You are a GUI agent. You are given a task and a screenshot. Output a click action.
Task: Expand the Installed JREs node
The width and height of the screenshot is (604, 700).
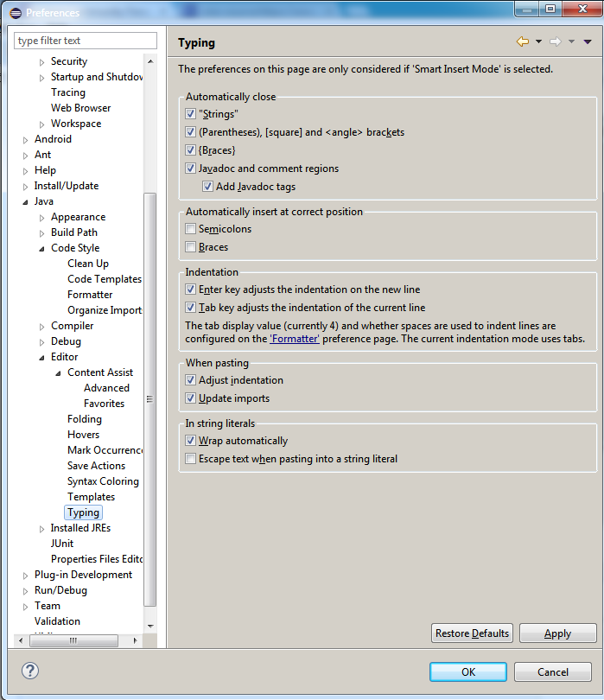pyautogui.click(x=41, y=529)
